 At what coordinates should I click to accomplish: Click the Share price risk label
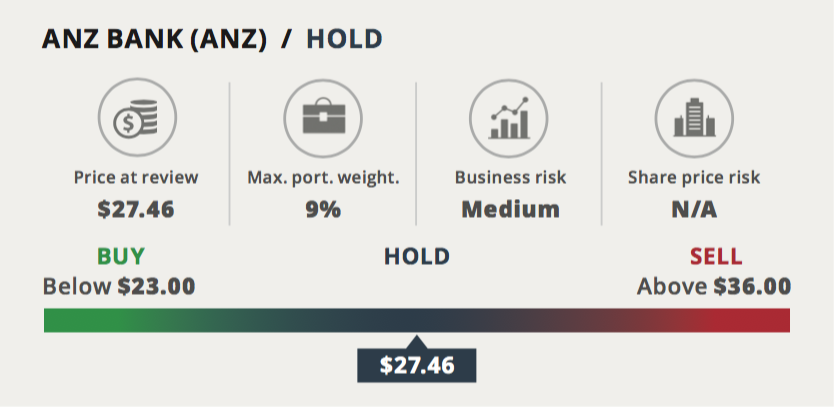[694, 178]
